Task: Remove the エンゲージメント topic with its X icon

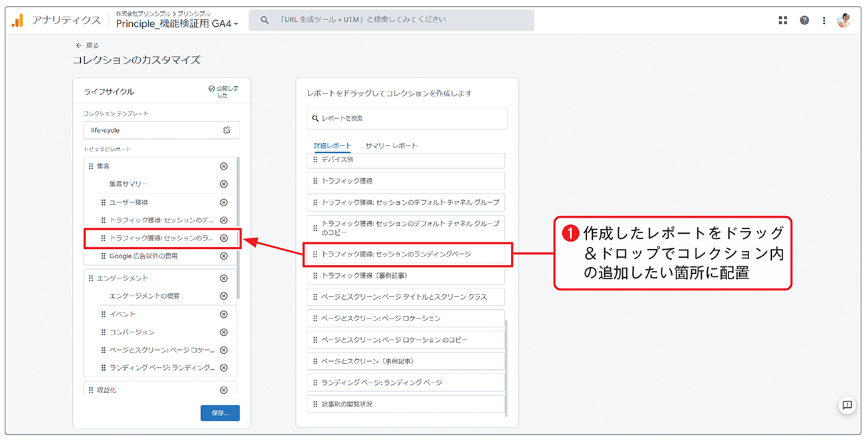Action: (224, 278)
